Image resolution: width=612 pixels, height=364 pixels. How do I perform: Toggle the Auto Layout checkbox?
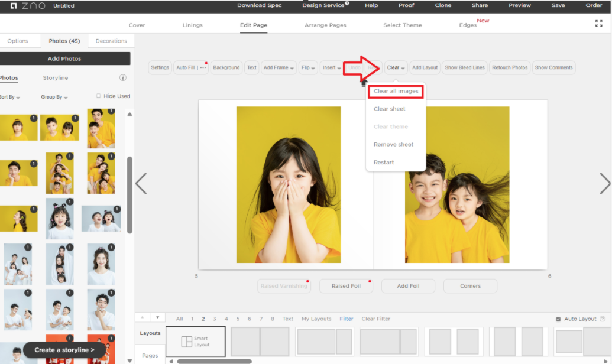pyautogui.click(x=558, y=319)
